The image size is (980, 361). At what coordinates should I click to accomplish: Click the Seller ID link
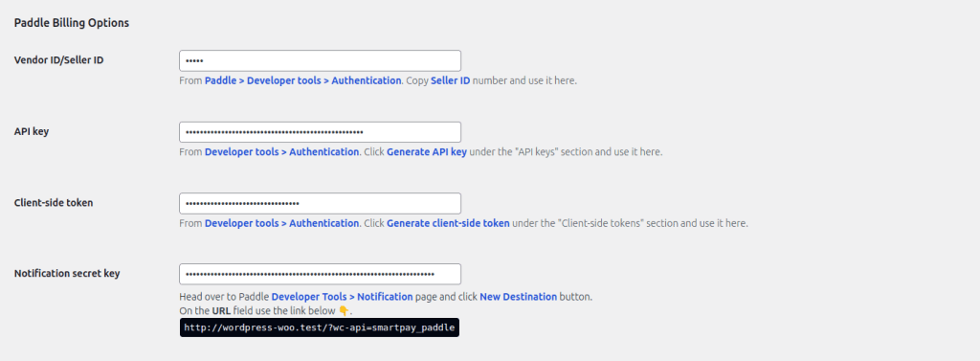(x=451, y=80)
